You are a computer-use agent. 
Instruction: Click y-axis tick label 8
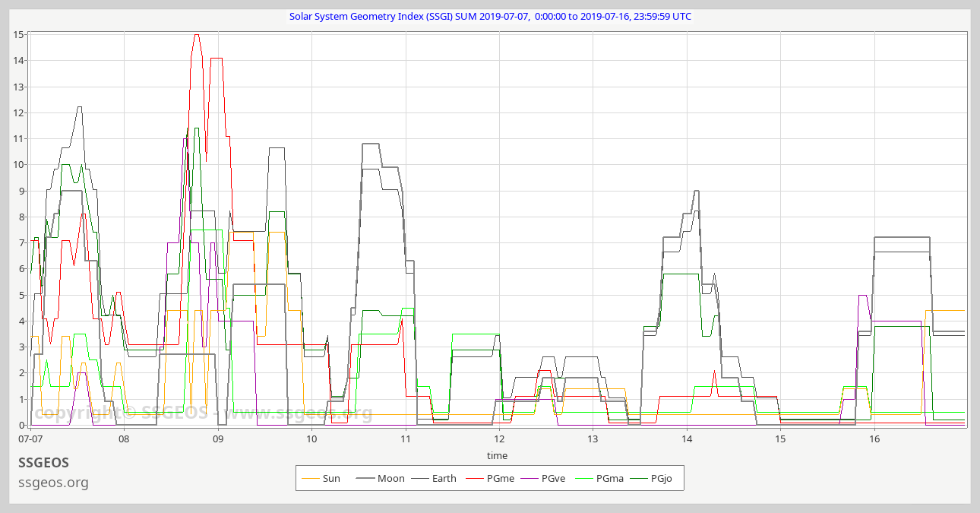click(x=21, y=217)
